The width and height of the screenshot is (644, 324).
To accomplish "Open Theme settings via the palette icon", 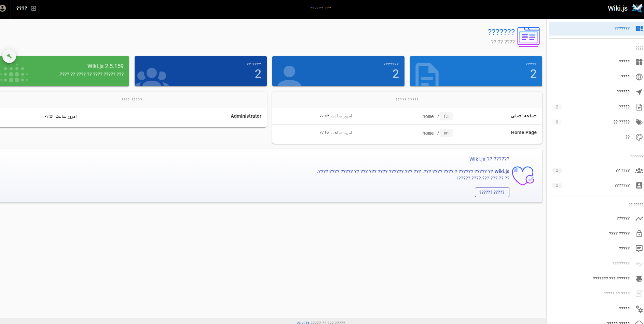I will (x=639, y=137).
